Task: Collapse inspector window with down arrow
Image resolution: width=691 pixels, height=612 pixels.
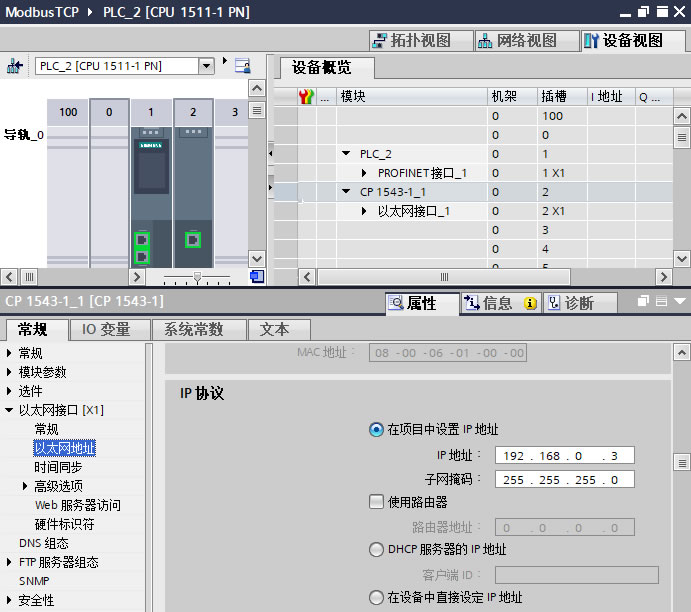Action: (x=680, y=301)
